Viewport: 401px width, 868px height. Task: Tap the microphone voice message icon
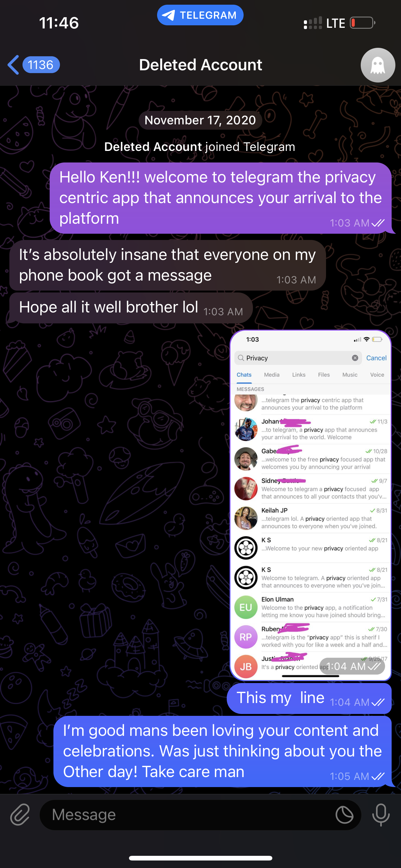pyautogui.click(x=381, y=815)
